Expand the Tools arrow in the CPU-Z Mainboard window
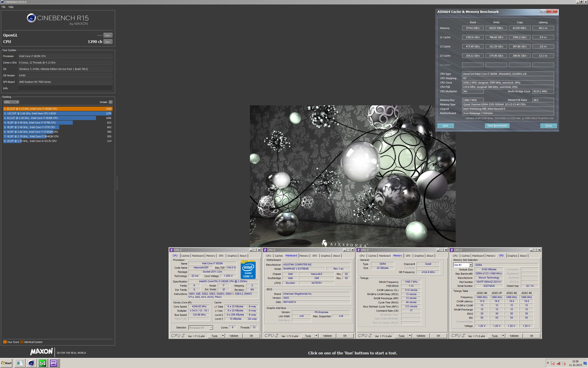 (x=316, y=336)
